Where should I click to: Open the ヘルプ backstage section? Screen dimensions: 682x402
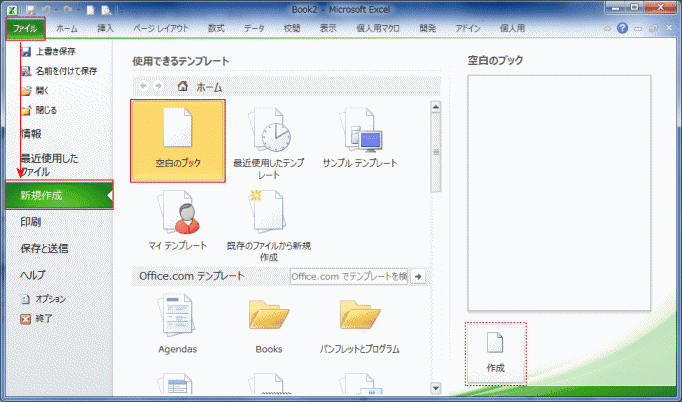[x=33, y=275]
